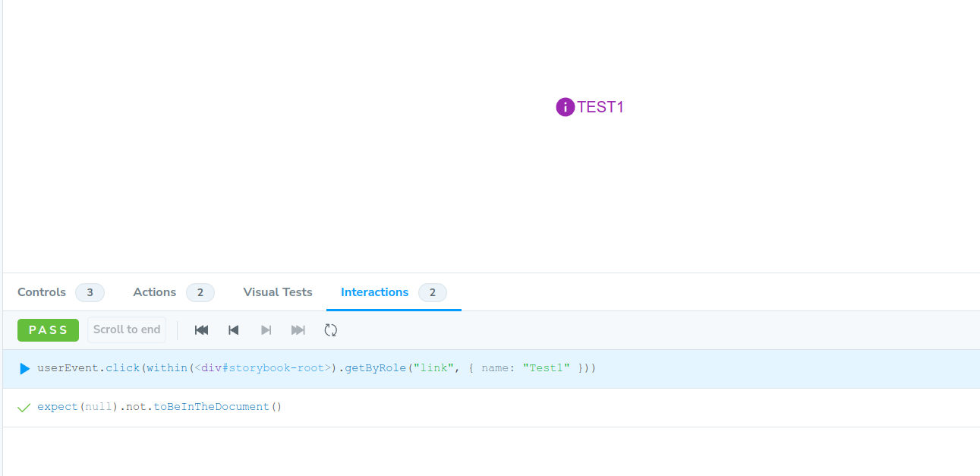The image size is (980, 476).
Task: Open the Actions tab
Action: pos(173,292)
